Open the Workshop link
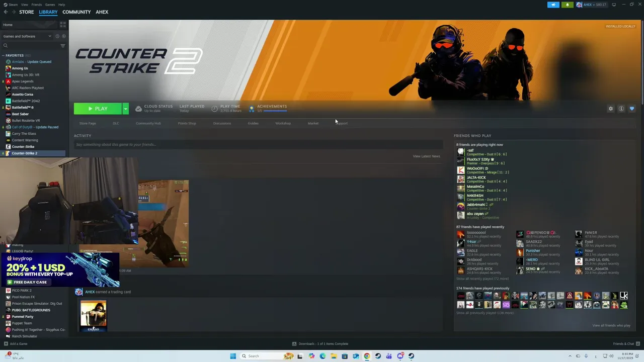 283,123
